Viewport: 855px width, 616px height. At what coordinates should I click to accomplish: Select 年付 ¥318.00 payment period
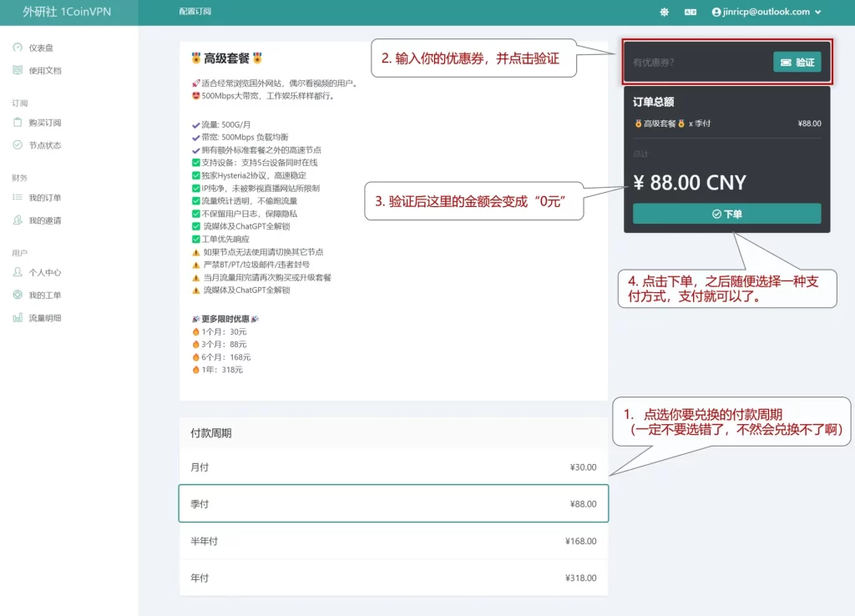point(394,578)
